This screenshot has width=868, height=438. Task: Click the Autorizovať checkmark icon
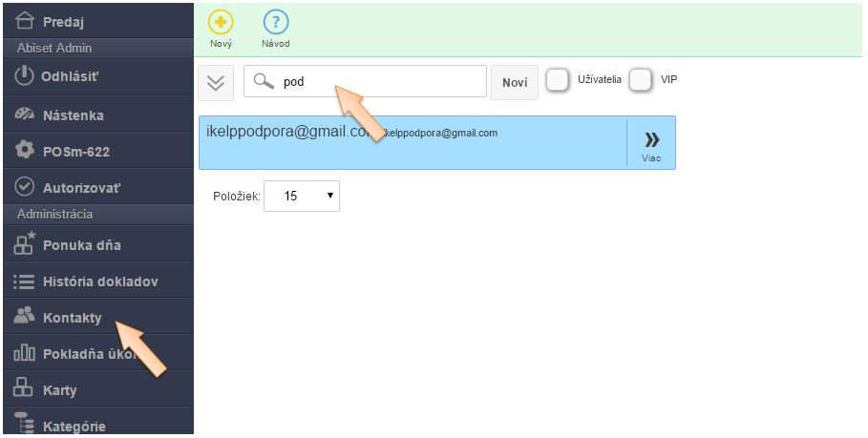click(x=25, y=187)
